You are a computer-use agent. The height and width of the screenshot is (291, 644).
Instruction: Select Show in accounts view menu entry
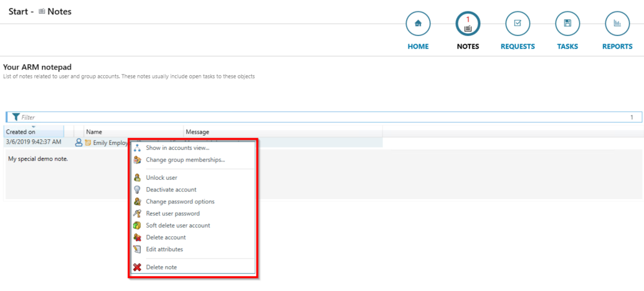tap(178, 148)
